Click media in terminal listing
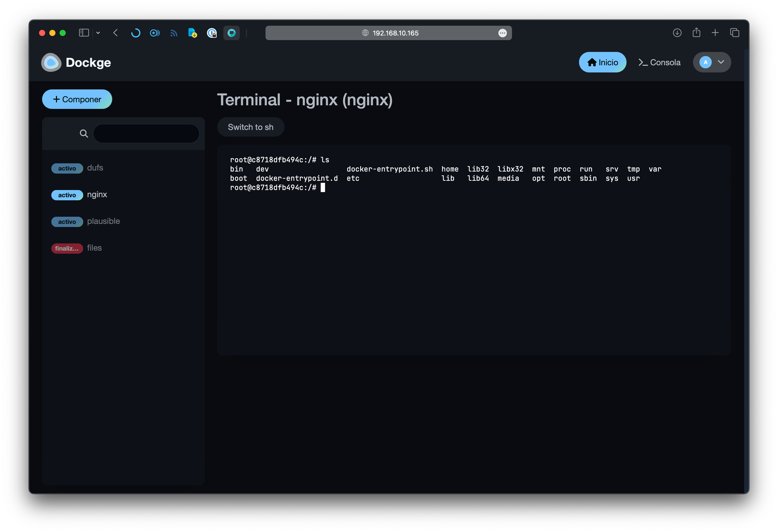The width and height of the screenshot is (778, 532). tap(508, 178)
